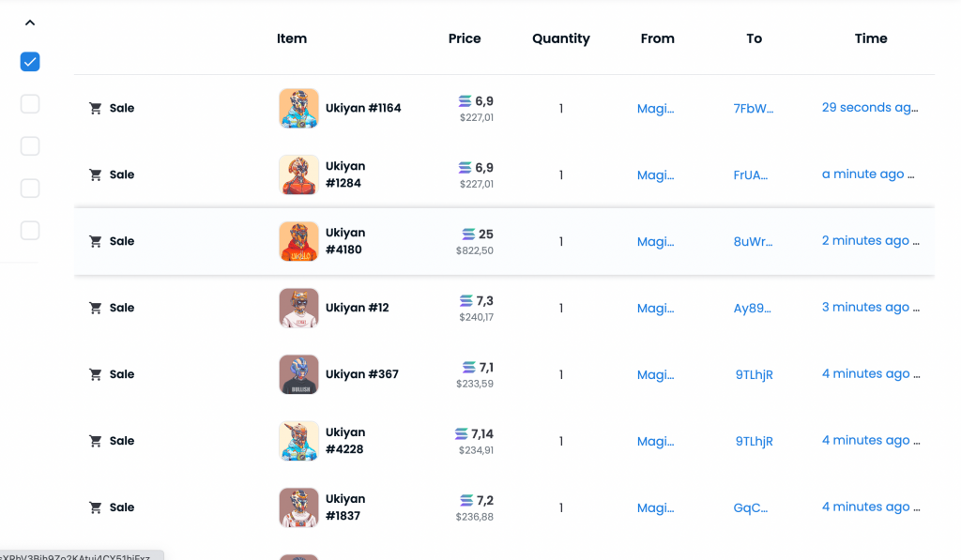Click the cart icon in Ukiyan #4180 row
The height and width of the screenshot is (560, 961).
coord(95,241)
